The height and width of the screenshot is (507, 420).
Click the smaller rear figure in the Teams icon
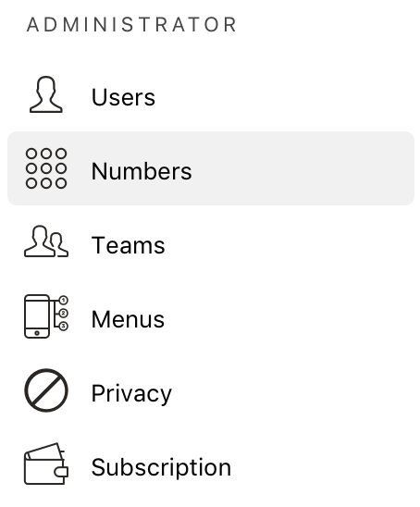tap(59, 245)
